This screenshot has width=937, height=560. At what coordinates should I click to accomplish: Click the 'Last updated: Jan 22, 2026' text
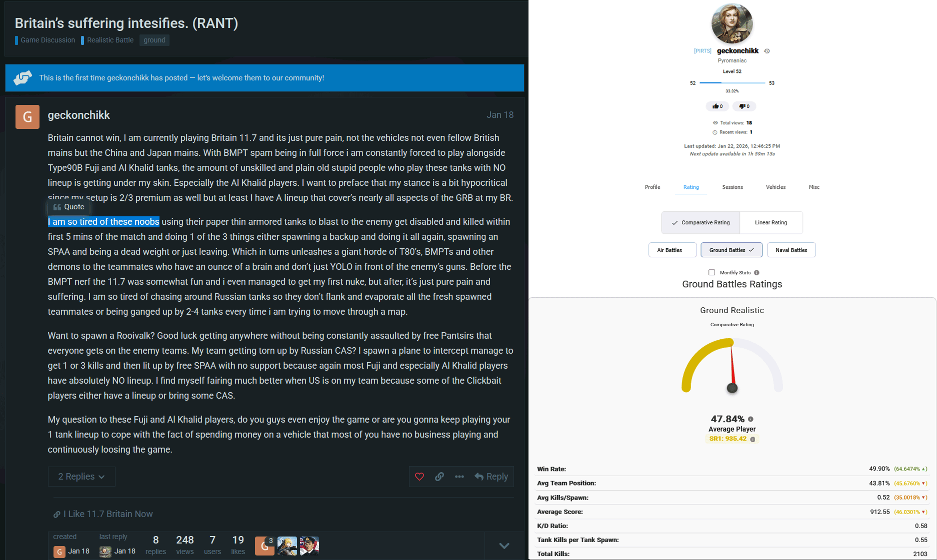click(732, 146)
